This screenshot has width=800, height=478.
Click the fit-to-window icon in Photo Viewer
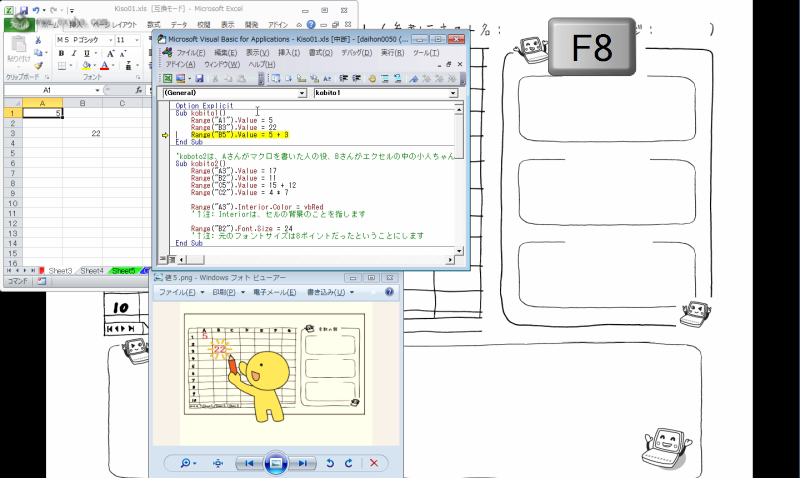pos(218,463)
